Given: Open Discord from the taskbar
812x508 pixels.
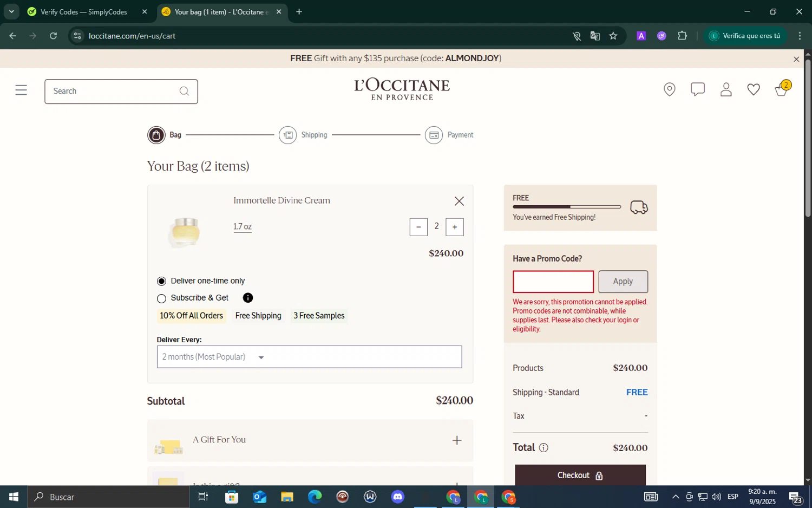Looking at the screenshot, I should [398, 497].
